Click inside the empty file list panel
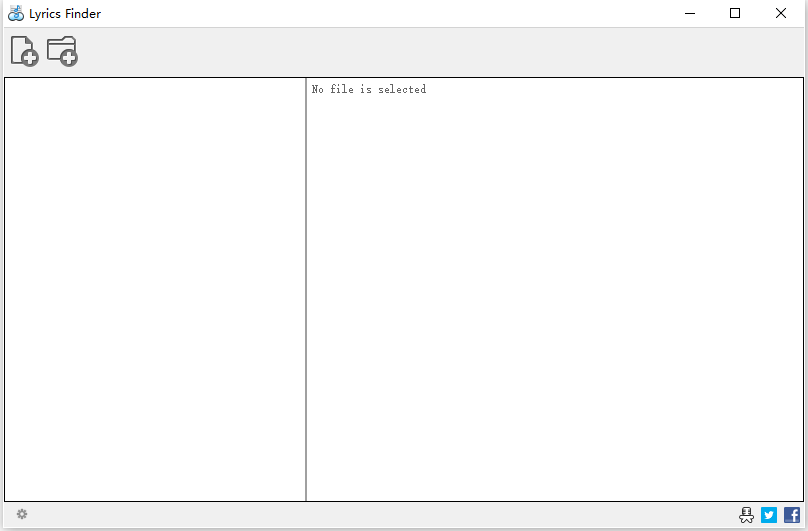Image resolution: width=808 pixels, height=531 pixels. pos(155,289)
